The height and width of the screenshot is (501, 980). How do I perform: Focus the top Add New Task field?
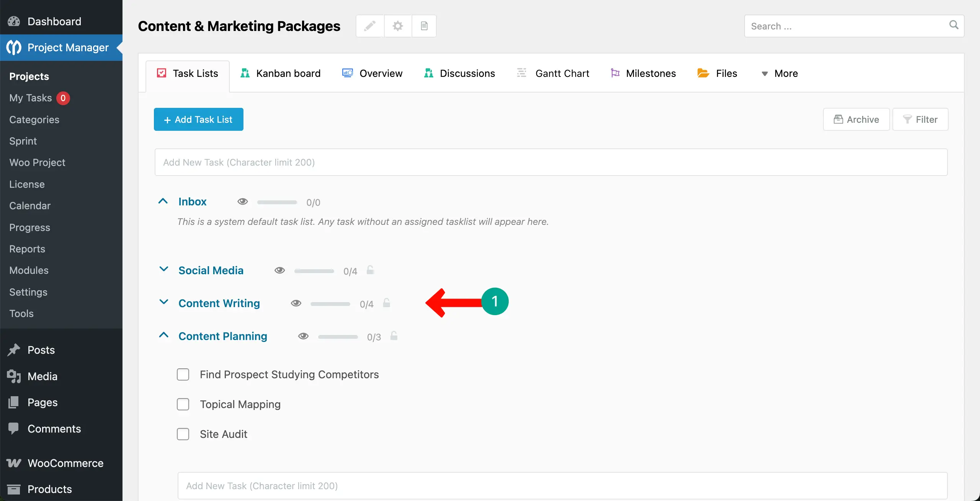[551, 162]
